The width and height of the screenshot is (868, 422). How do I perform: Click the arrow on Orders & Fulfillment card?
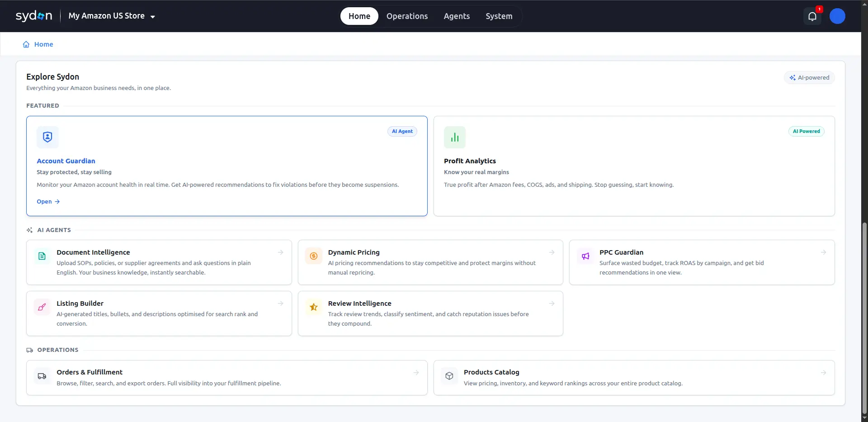[416, 373]
